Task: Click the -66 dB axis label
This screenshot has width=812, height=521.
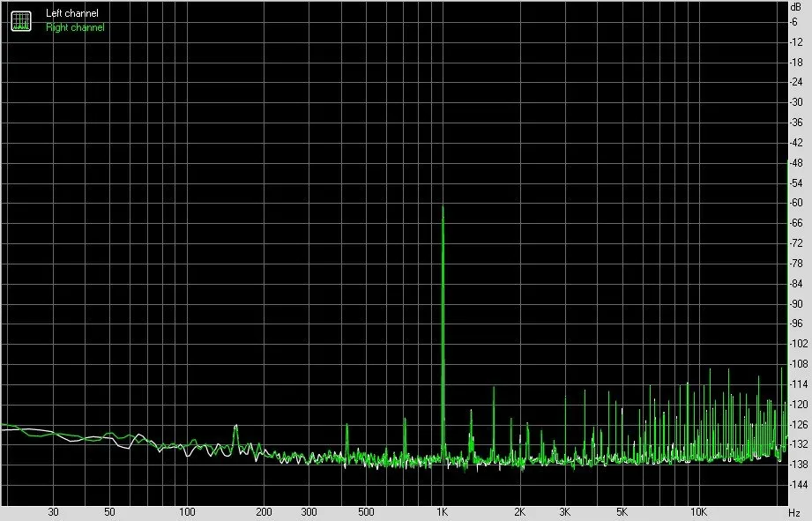Action: tap(796, 223)
